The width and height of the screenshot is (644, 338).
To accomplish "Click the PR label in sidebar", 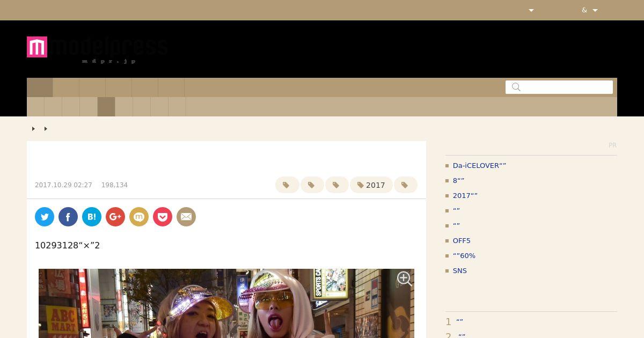I will [x=612, y=145].
